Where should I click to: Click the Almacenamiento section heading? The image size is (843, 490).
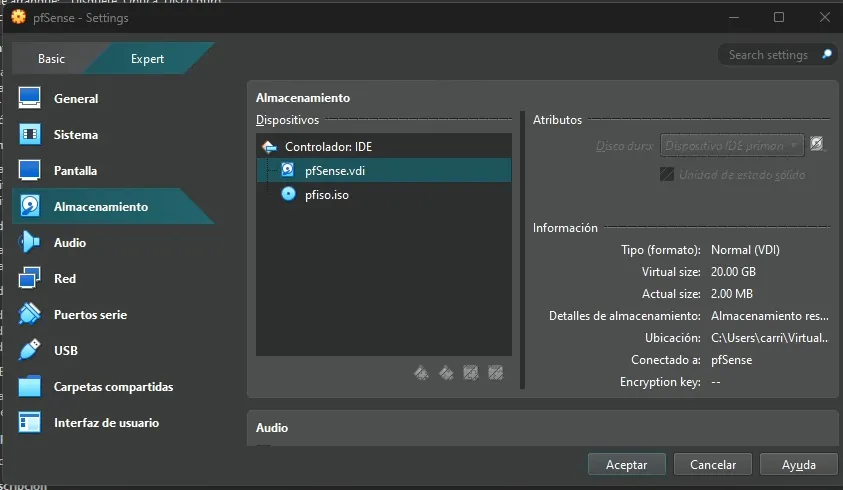(x=303, y=97)
